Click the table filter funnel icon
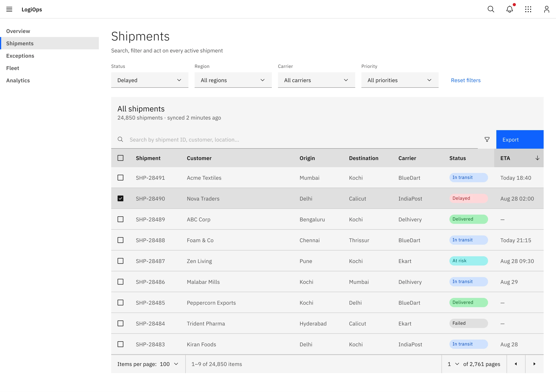The width and height of the screenshot is (556, 392). [487, 140]
